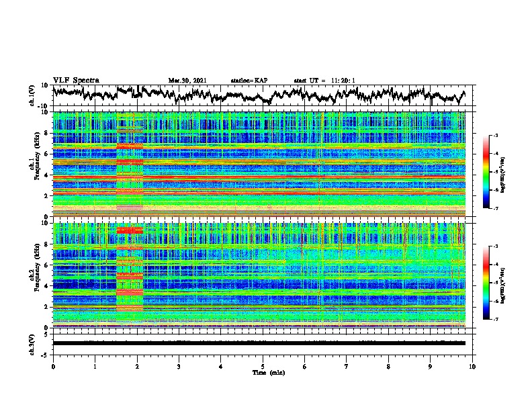The height and width of the screenshot is (411, 532).
Task: Click time axis tick label "4"
Action: point(221,367)
